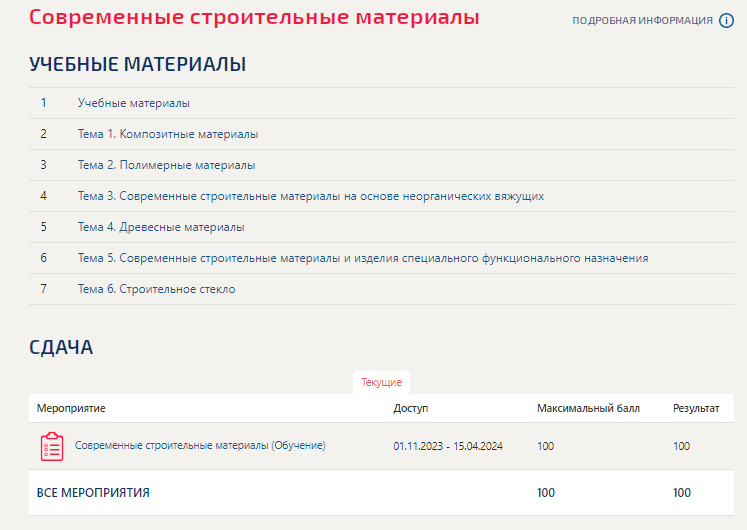The height and width of the screenshot is (530, 747).
Task: Open Тема 3 on неорганических вяжущих materials
Action: click(x=310, y=196)
